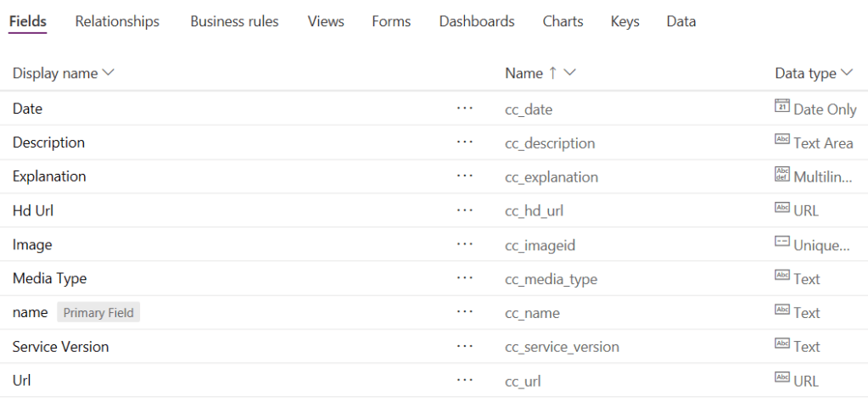
Task: Open the more options ellipsis for Service Version
Action: tap(464, 346)
